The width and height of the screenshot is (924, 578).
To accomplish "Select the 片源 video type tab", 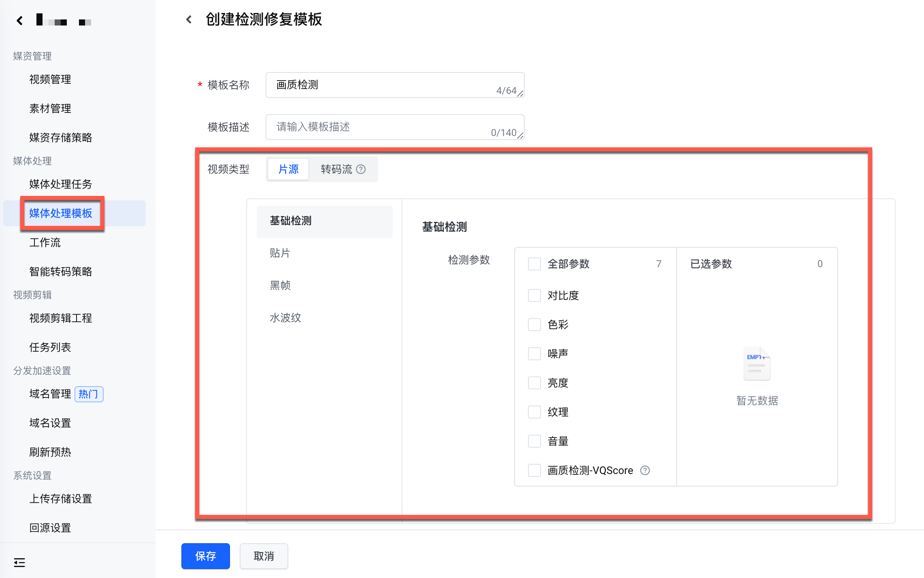I will 288,169.
